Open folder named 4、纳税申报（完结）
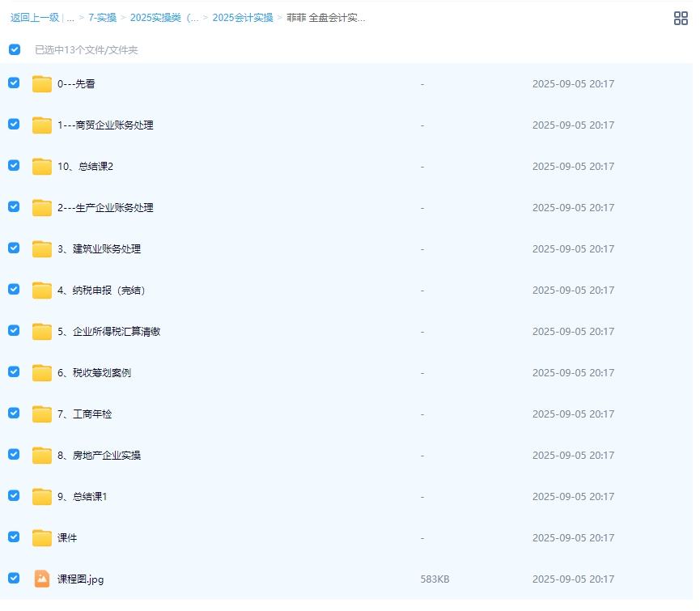Image resolution: width=700 pixels, height=611 pixels. [101, 290]
